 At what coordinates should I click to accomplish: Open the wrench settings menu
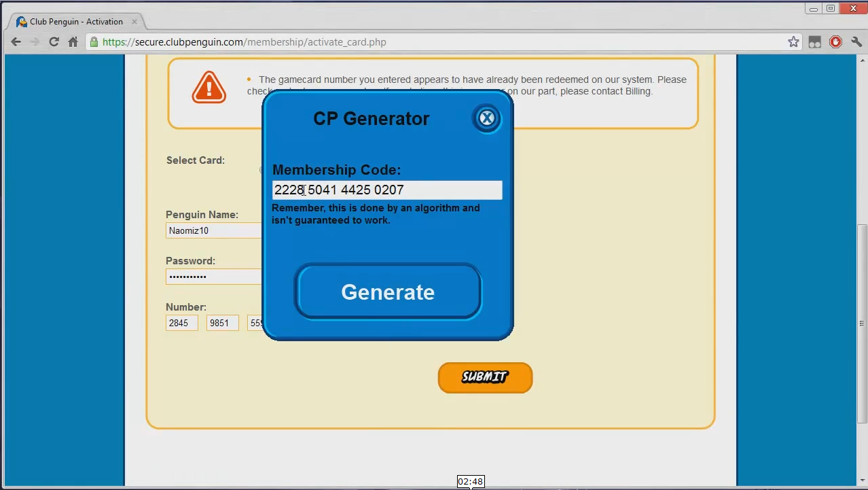click(x=855, y=42)
